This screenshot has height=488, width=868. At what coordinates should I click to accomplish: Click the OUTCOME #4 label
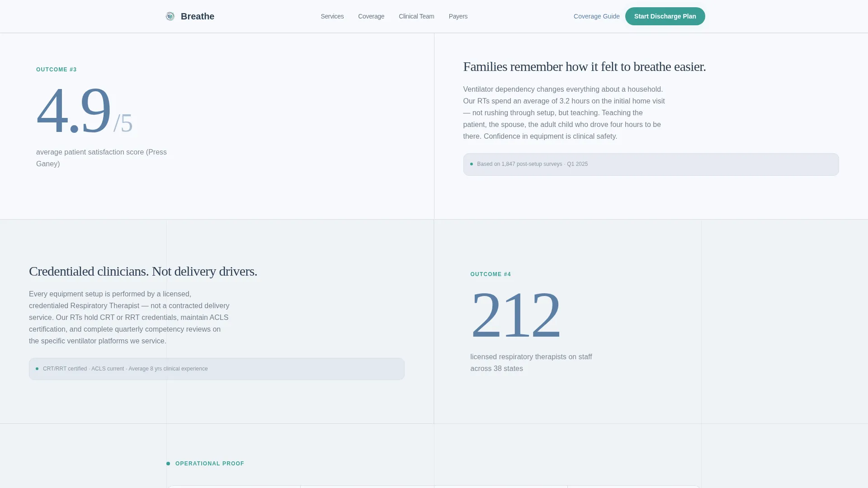[491, 274]
